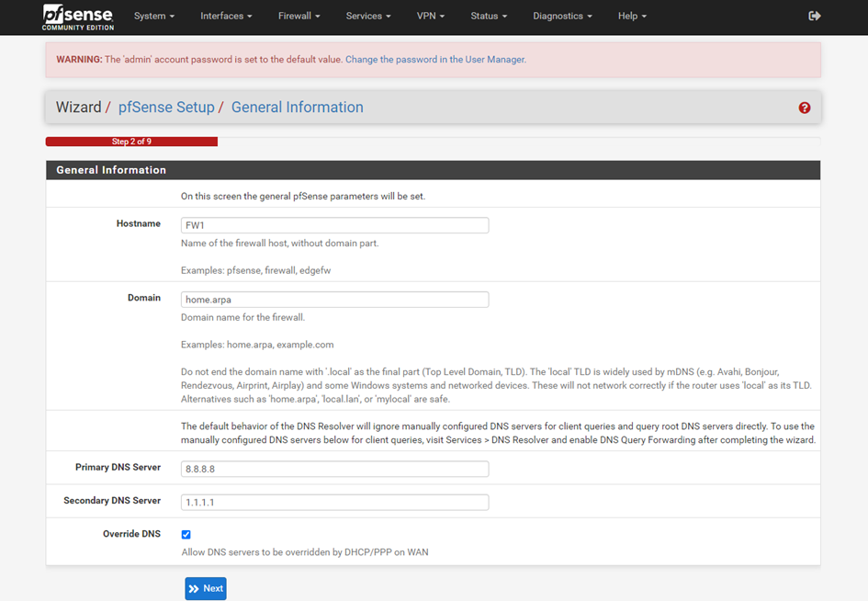This screenshot has width=868, height=601.
Task: Show the Status menu
Action: (489, 16)
